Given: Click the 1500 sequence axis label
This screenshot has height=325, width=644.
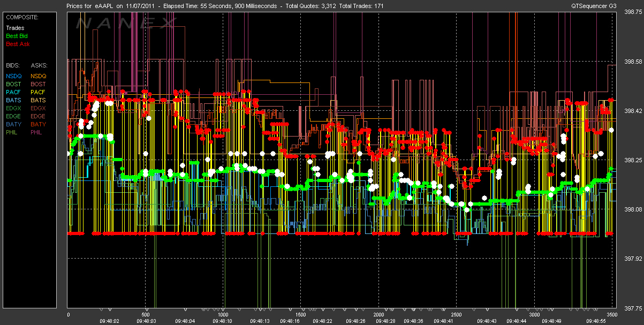Looking at the screenshot, I should click(300, 315).
